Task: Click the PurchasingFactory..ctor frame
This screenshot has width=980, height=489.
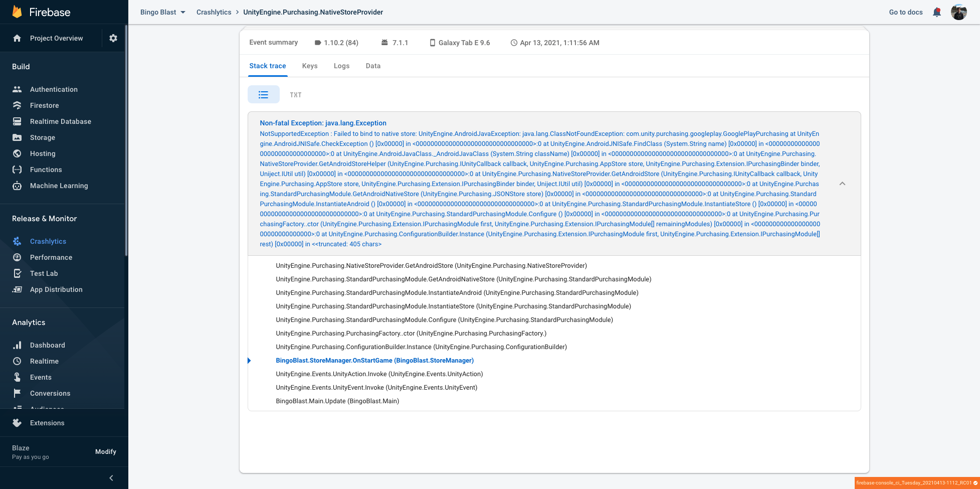Action: pos(411,334)
